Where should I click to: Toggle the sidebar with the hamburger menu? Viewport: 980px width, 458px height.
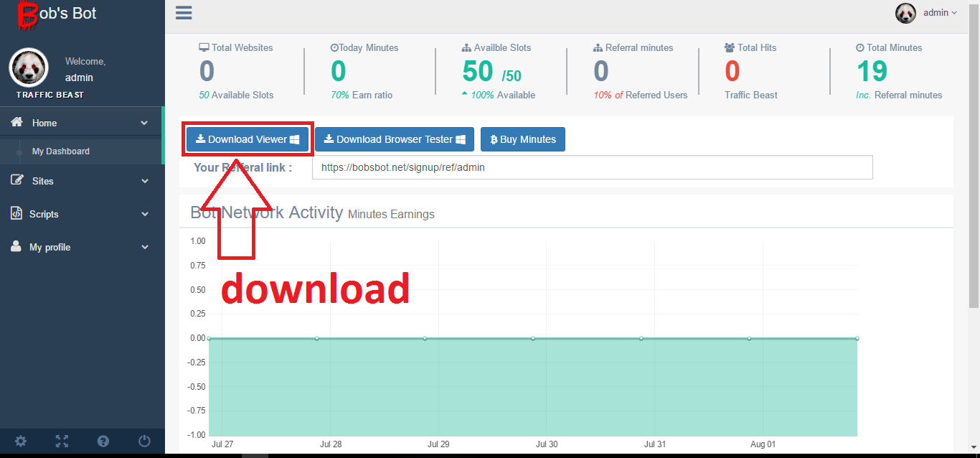pos(184,12)
